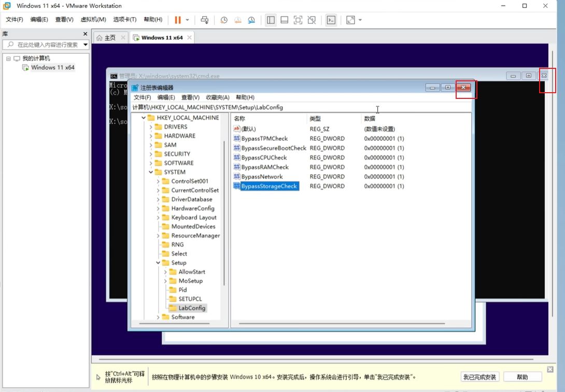565x392 pixels.
Task: Click the VMware pause virtual machine icon
Action: (x=178, y=20)
